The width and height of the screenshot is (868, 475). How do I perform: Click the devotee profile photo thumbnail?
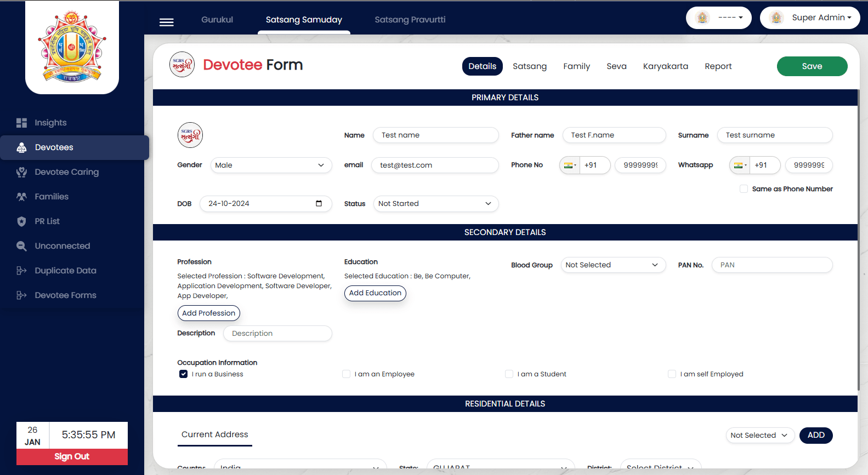(x=190, y=135)
